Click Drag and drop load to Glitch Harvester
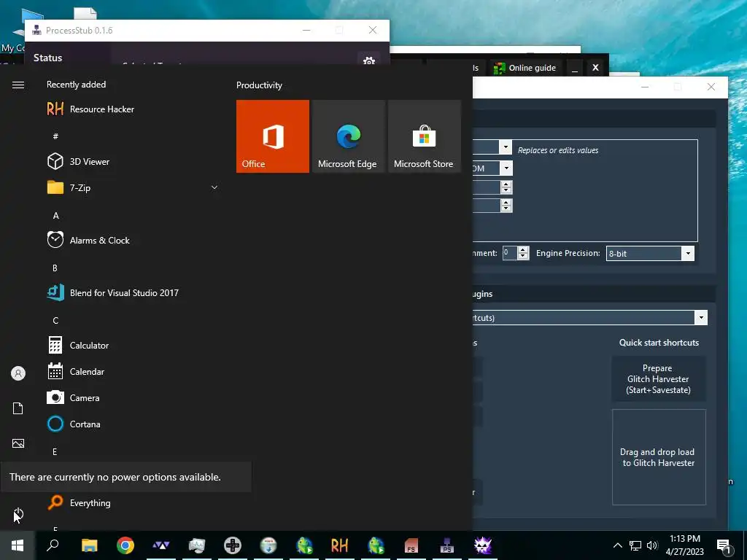747x560 pixels. pos(659,457)
